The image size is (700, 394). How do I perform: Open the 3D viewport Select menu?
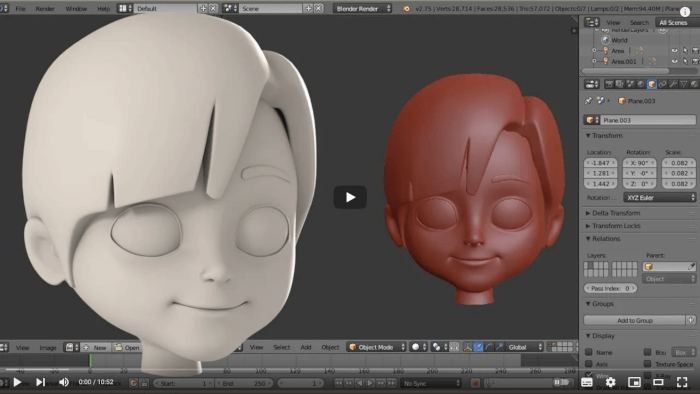click(282, 347)
